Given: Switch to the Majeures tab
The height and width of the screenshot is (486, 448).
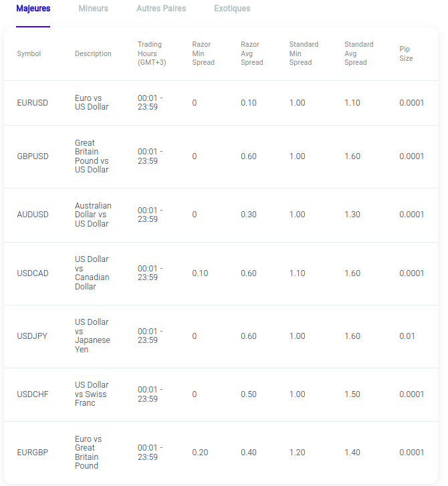Looking at the screenshot, I should [x=33, y=9].
